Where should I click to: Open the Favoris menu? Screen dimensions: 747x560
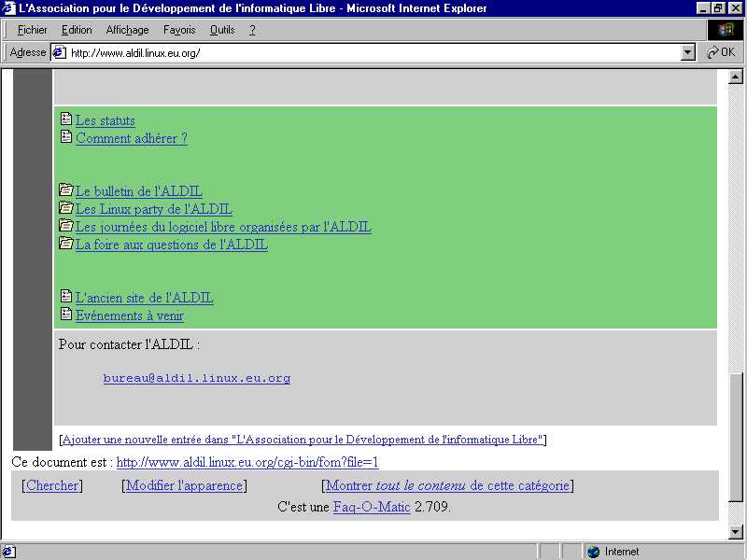(179, 30)
